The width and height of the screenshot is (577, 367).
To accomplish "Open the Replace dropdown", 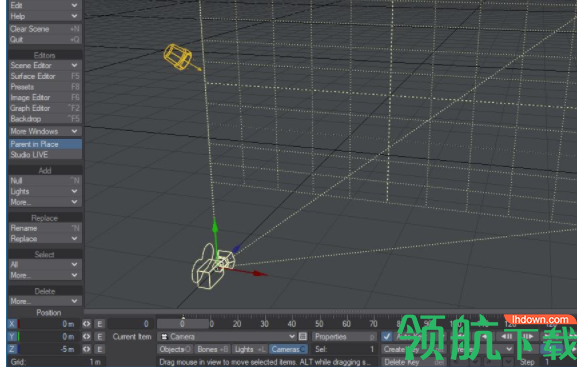I will [x=45, y=239].
